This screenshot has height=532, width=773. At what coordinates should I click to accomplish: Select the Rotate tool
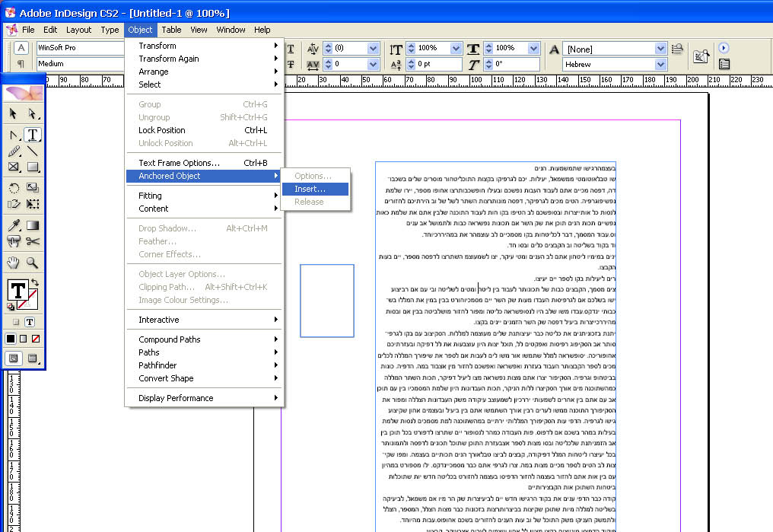click(14, 188)
